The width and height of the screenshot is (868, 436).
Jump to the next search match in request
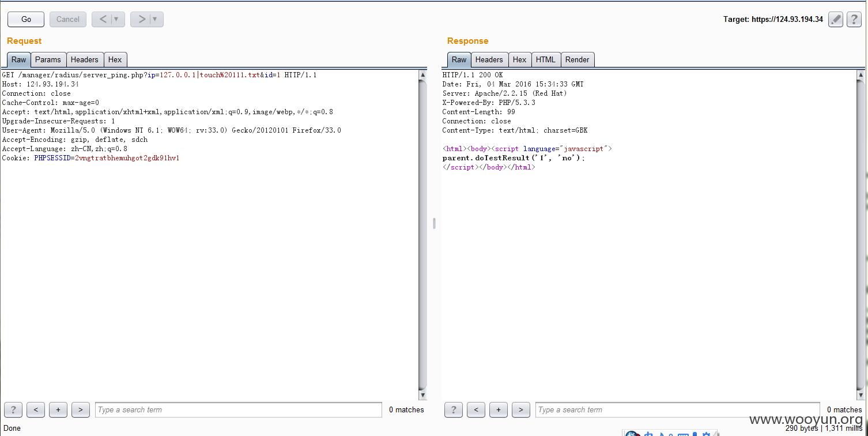[x=81, y=409]
